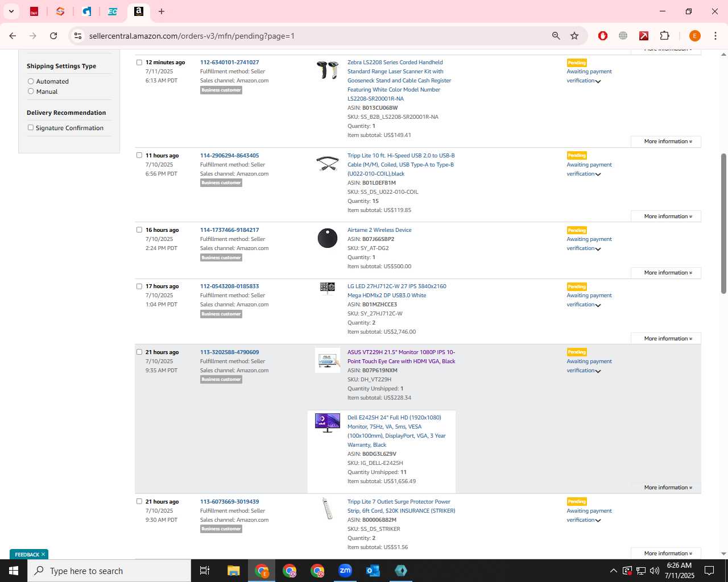Open the Airtame 2 Wireless Device product link
This screenshot has width=728, height=582.
tap(379, 230)
